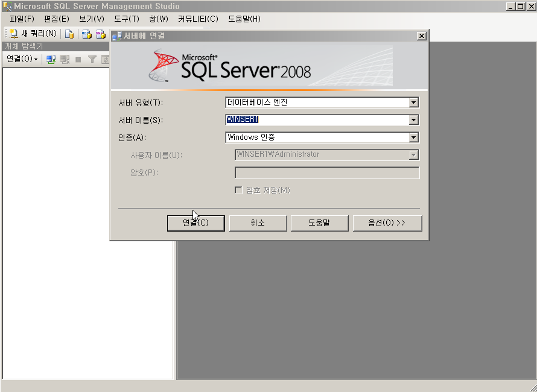Click the Object Explorer connect server icon
537x392 pixels.
(x=51, y=60)
